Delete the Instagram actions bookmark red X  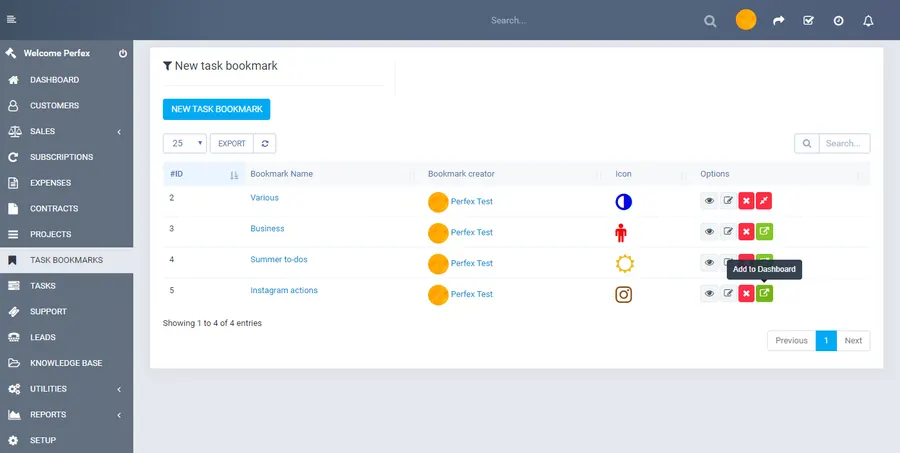746,294
